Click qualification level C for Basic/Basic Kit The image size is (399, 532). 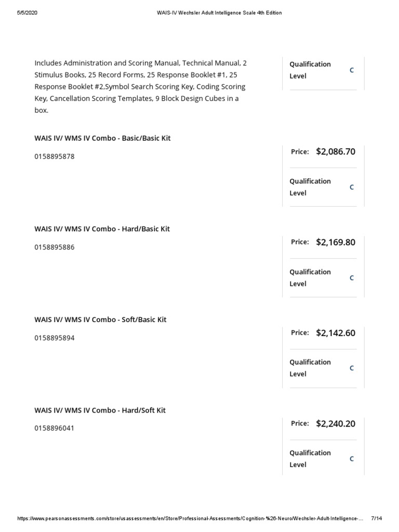[x=352, y=187]
